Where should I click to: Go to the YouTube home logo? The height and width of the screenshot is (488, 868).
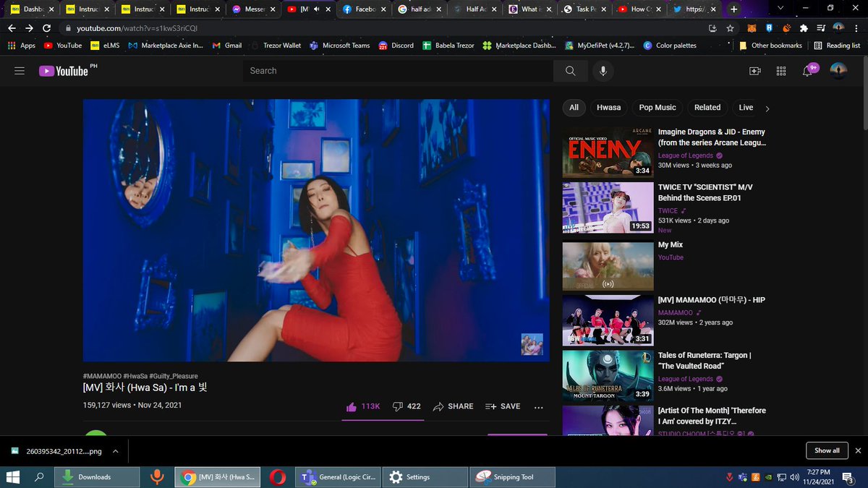click(x=65, y=71)
